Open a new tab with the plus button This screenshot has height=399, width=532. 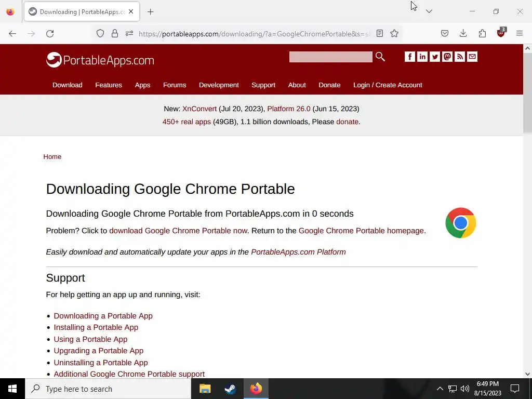(x=150, y=12)
